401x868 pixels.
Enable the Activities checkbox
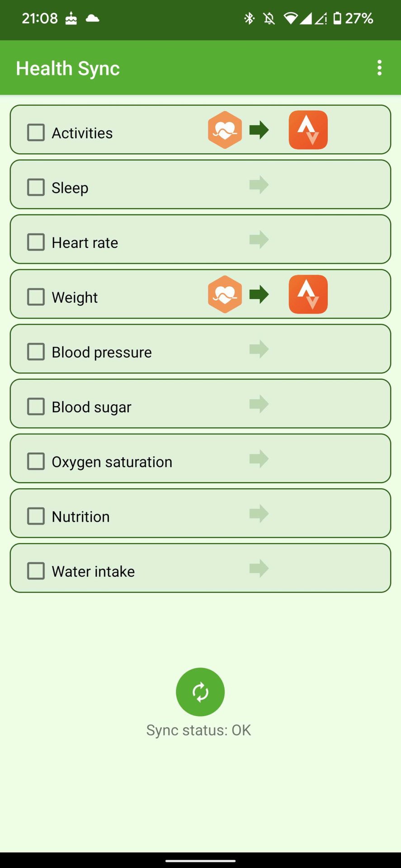tap(36, 132)
